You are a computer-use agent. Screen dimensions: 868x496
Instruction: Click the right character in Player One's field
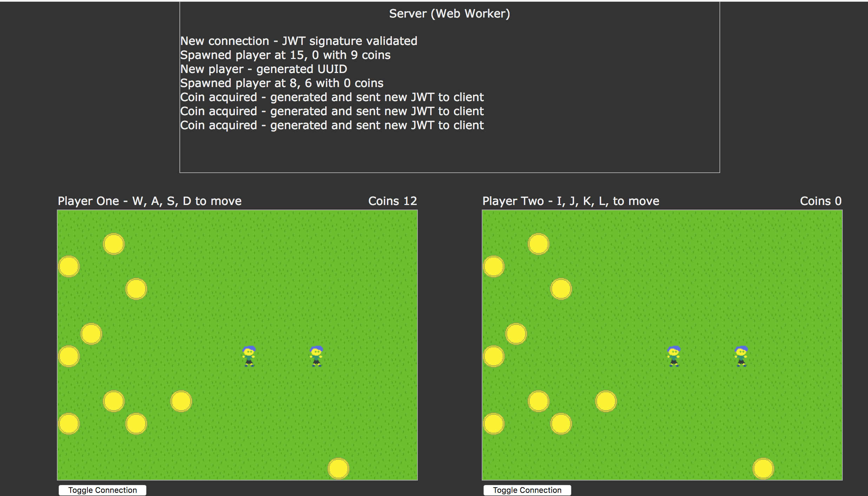[316, 356]
